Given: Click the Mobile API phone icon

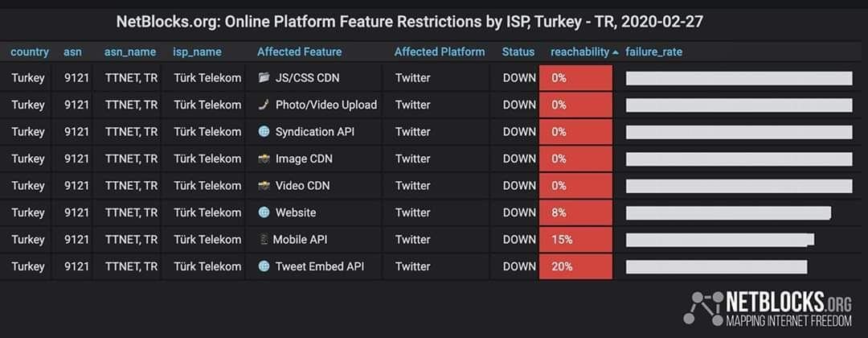Looking at the screenshot, I should (264, 239).
